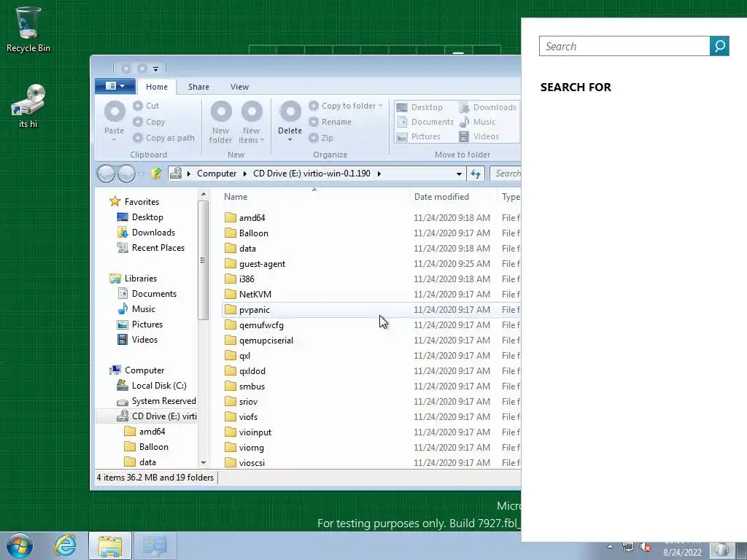Click the Search charm text field
Image resolution: width=747 pixels, height=560 pixels.
click(x=624, y=46)
